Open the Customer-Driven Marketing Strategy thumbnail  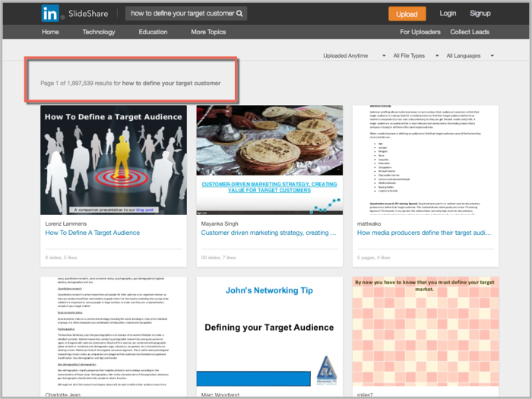(x=269, y=160)
